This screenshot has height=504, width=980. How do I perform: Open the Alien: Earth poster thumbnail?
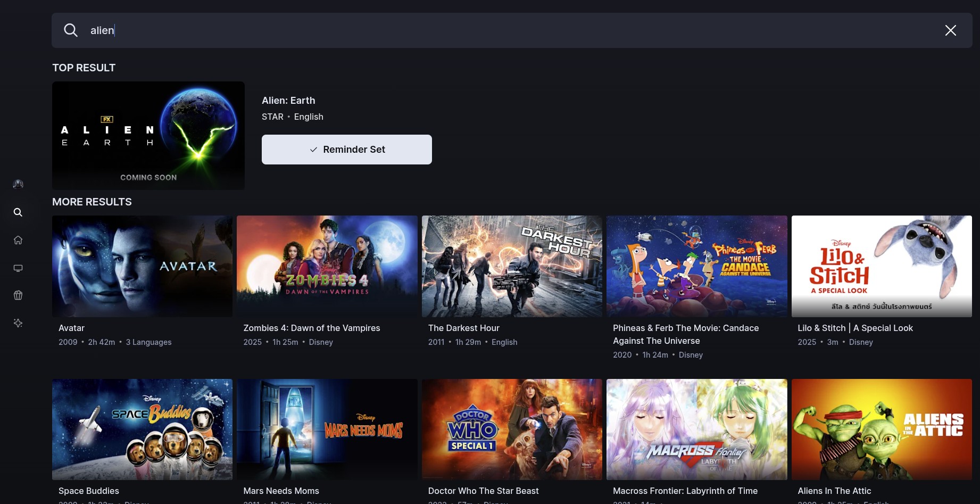[x=148, y=135]
